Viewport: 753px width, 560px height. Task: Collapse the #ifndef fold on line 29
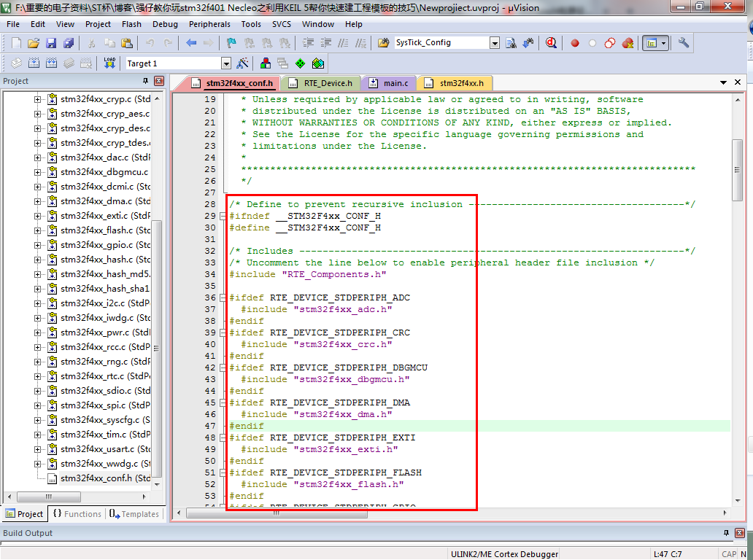(223, 217)
